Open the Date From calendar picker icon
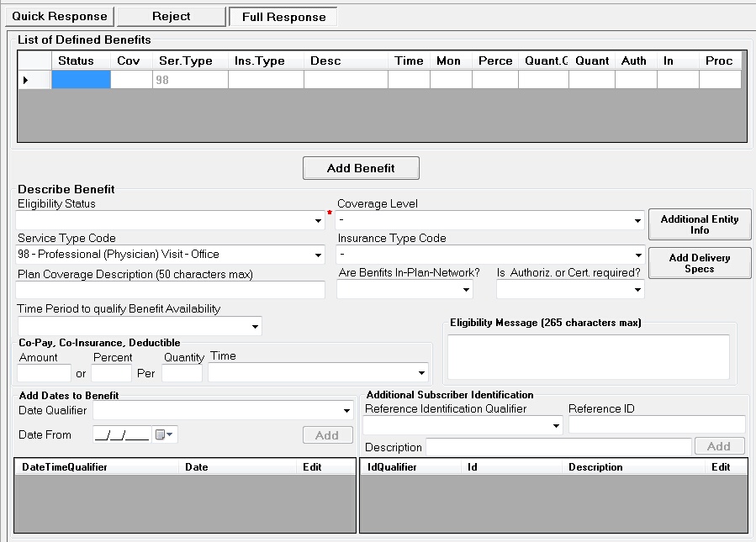 tap(164, 434)
